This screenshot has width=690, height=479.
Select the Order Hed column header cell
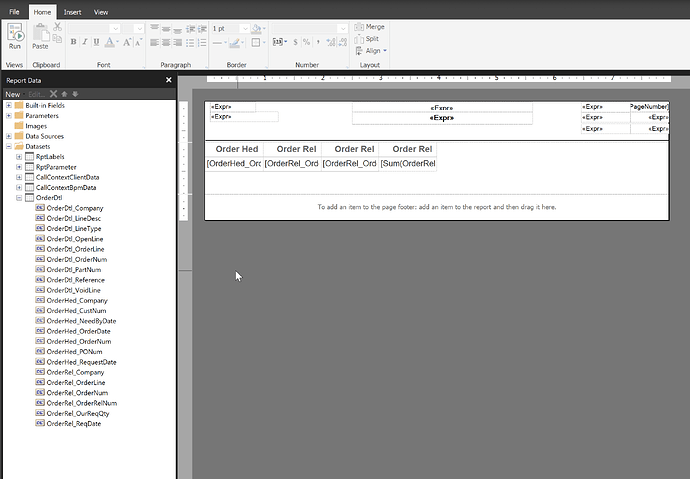235,149
